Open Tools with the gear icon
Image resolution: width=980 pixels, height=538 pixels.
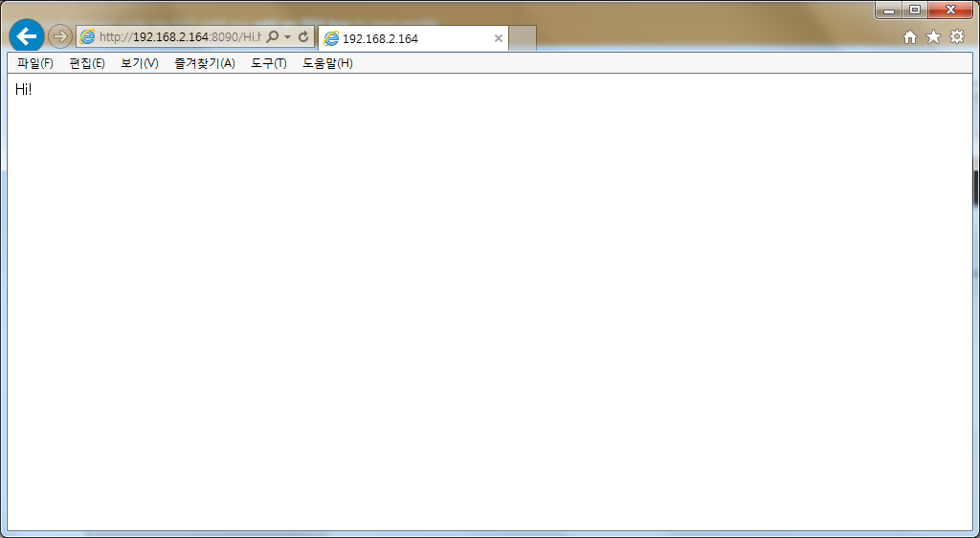point(957,37)
